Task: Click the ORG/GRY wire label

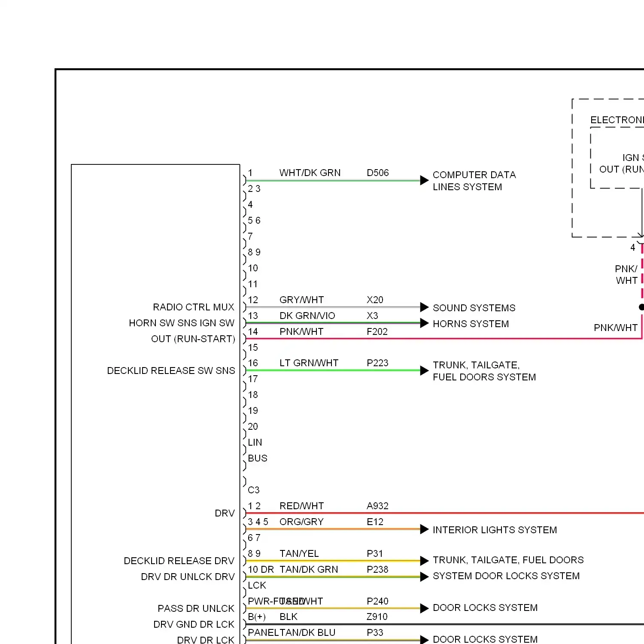Action: pyautogui.click(x=301, y=522)
